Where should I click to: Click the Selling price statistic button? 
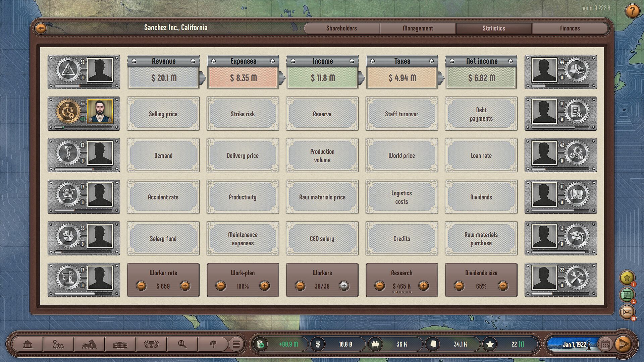point(163,114)
